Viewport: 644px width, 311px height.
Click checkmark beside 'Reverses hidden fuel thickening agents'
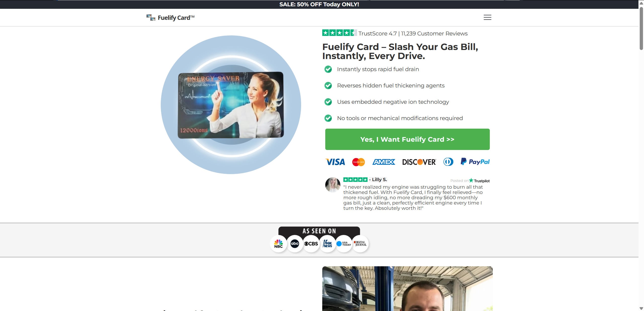(x=328, y=85)
